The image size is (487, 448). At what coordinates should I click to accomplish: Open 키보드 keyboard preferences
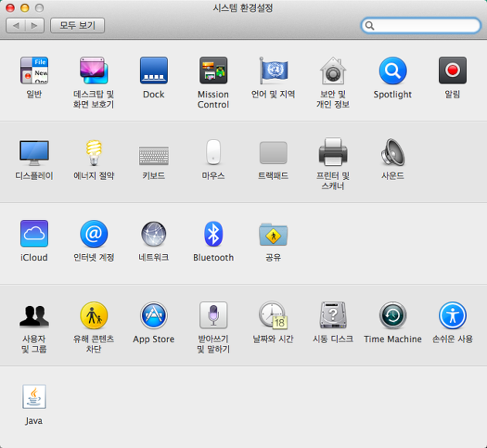click(x=154, y=155)
